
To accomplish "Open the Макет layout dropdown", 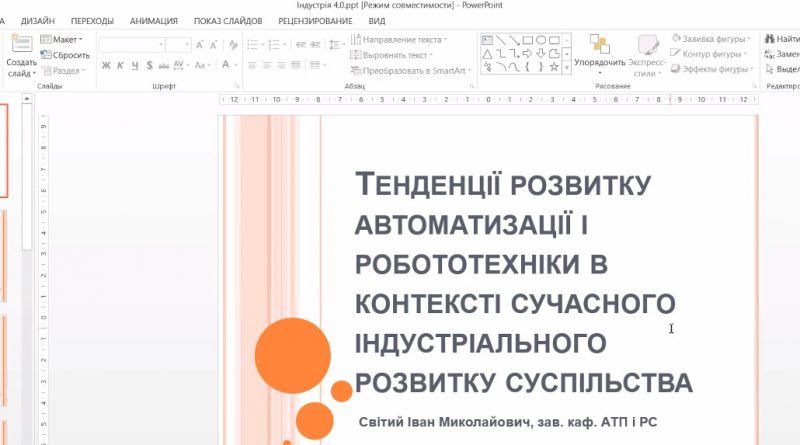I will [x=64, y=39].
